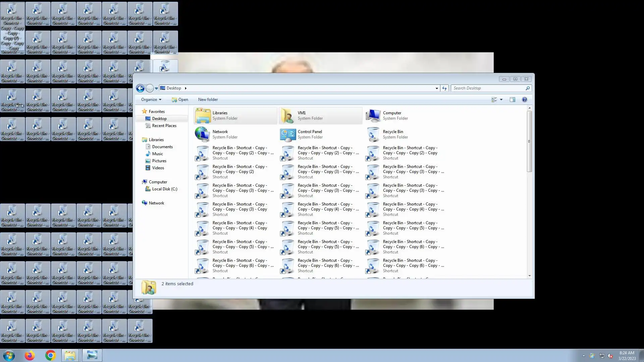Expand the Desktop breadcrumb arrow
The width and height of the screenshot is (644, 362).
[x=185, y=88]
